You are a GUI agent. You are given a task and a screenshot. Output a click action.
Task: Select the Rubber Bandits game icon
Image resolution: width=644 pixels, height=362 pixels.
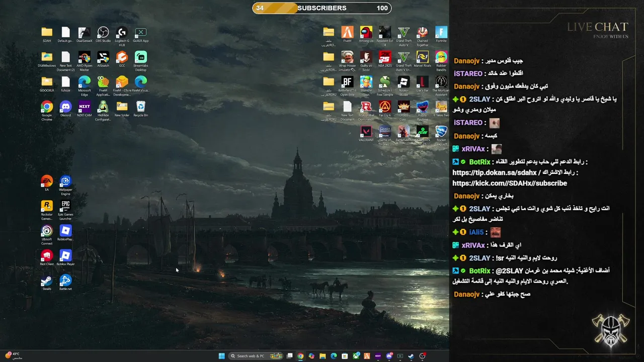point(441,61)
